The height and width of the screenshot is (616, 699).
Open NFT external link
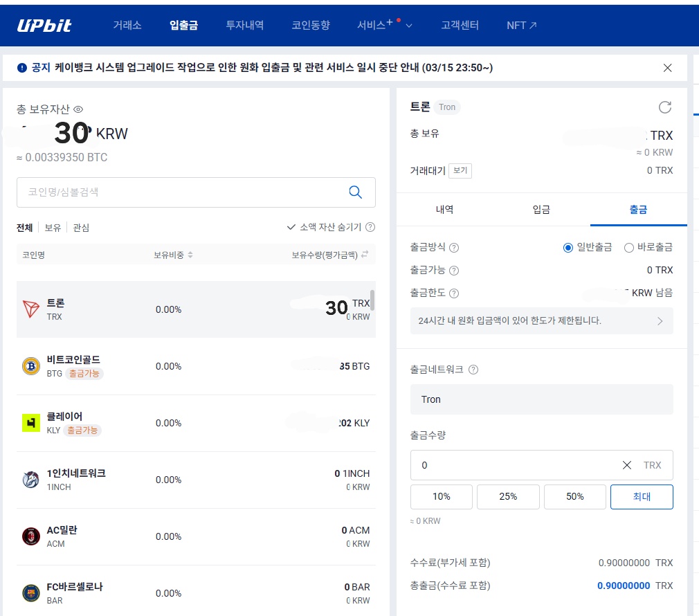pyautogui.click(x=522, y=26)
